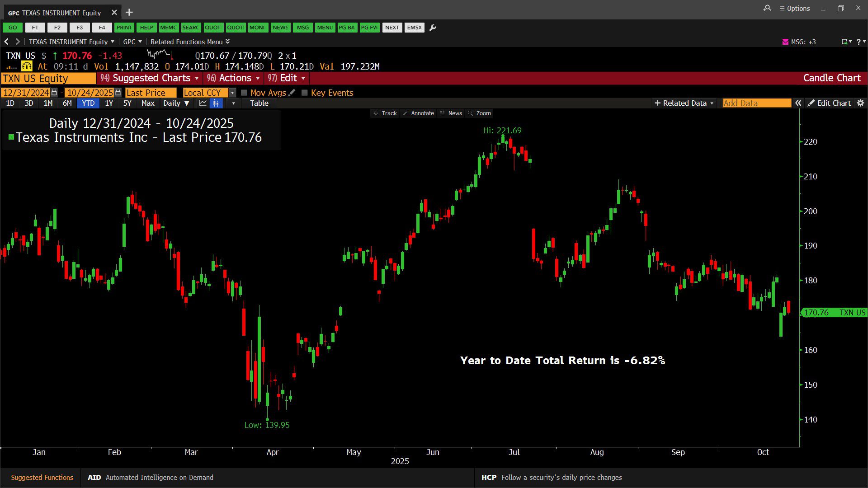The image size is (868, 488).
Task: Click the Mov Avgs pencil edit icon
Action: [x=292, y=93]
